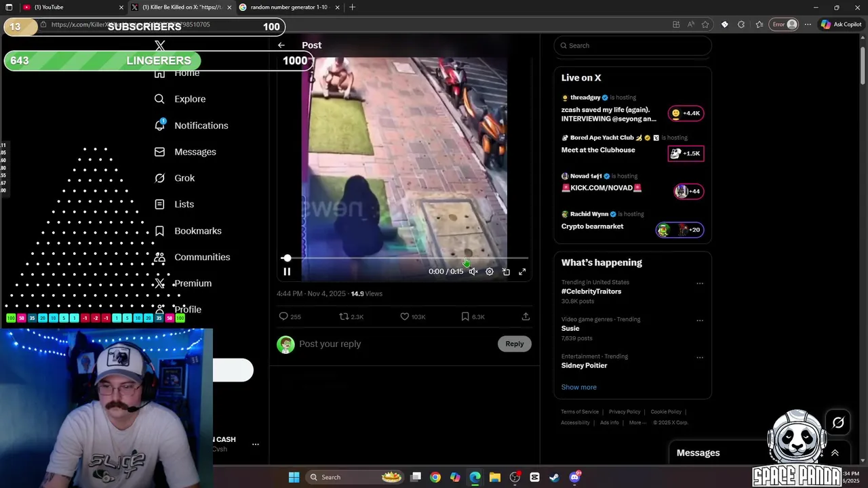Click Windows Start button

pyautogui.click(x=294, y=477)
